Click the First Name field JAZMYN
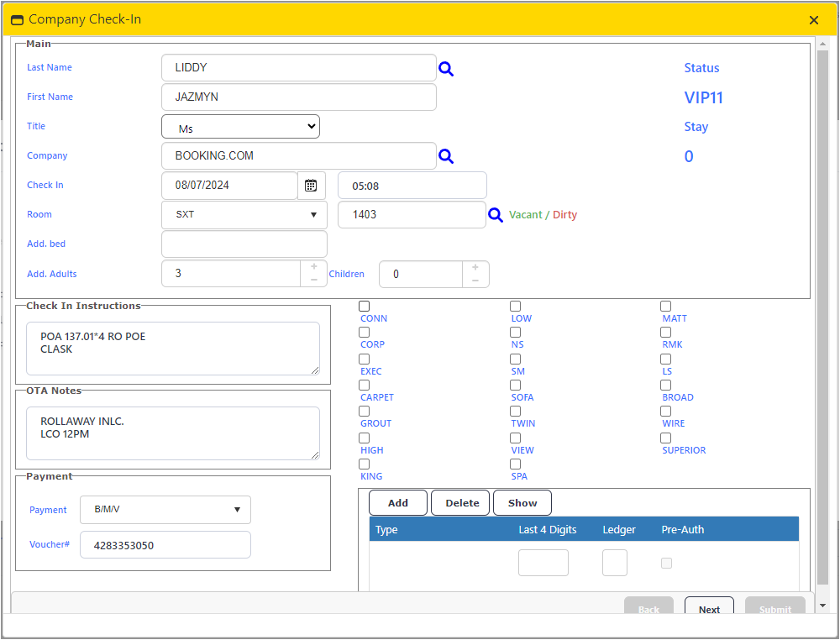The width and height of the screenshot is (840, 640). (x=299, y=97)
